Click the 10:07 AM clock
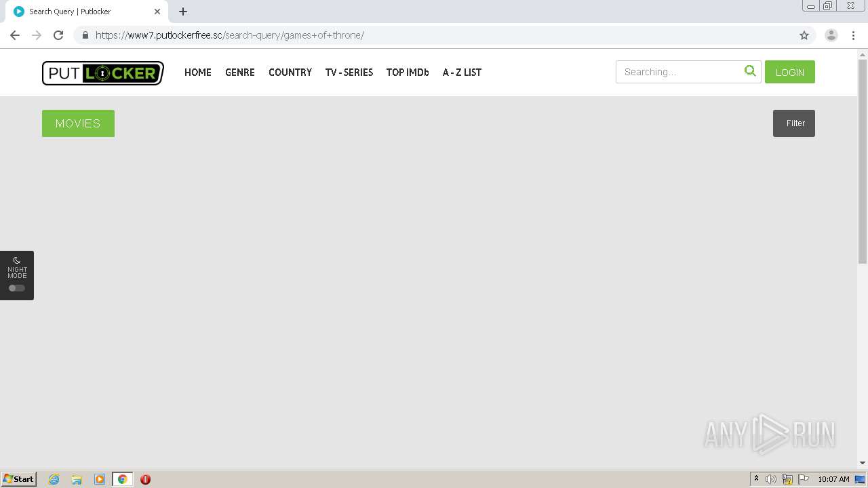Image resolution: width=868 pixels, height=488 pixels. [833, 479]
